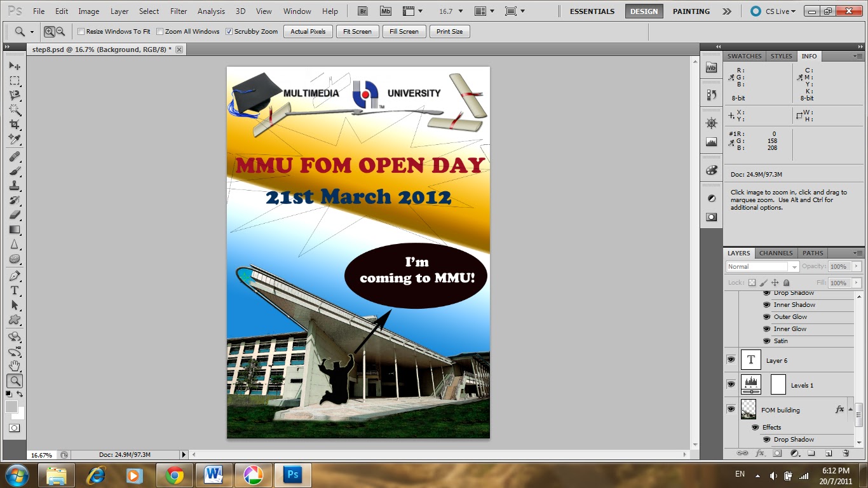Select the Healing Brush tool
Screen dimensions: 868x488
15,156
